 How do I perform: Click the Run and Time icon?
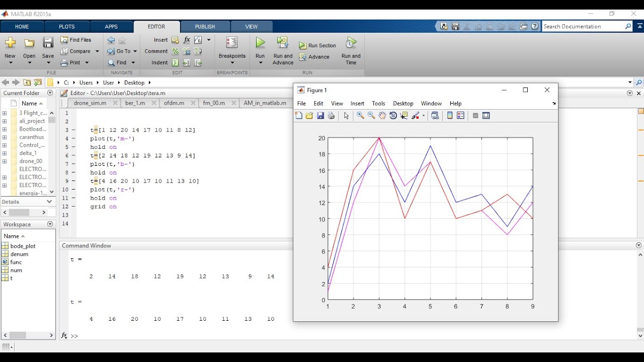pos(351,43)
